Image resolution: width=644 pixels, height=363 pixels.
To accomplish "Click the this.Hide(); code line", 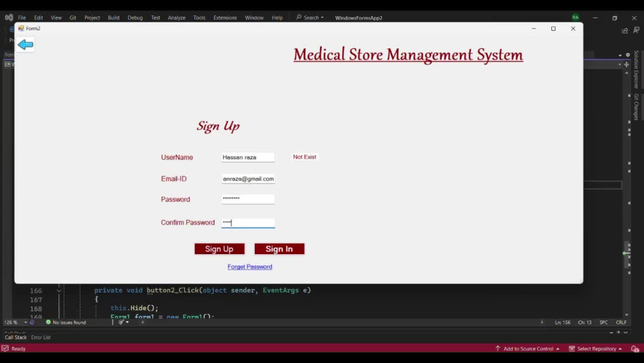I will click(x=135, y=308).
